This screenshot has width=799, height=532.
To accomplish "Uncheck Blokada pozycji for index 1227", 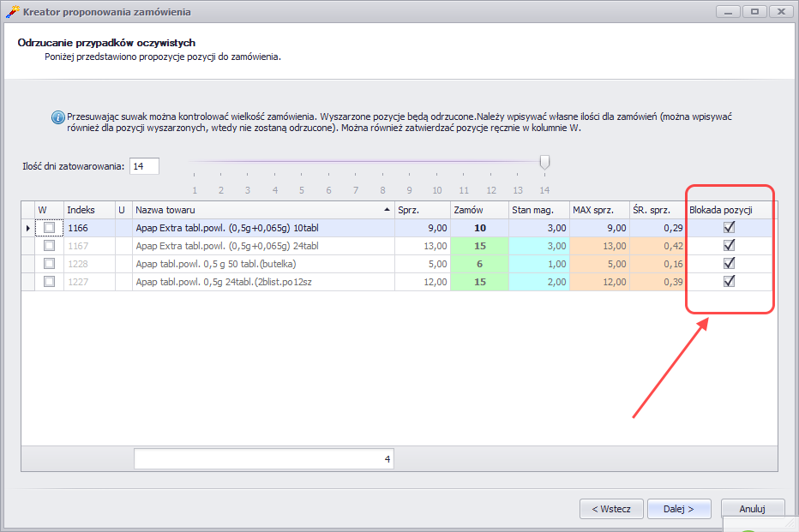I will coord(730,282).
